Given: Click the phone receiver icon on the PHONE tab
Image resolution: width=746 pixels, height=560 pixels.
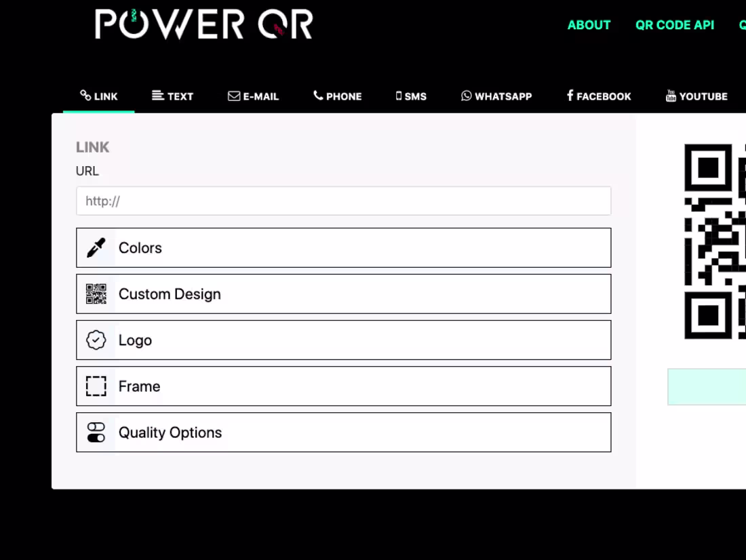Looking at the screenshot, I should (317, 96).
